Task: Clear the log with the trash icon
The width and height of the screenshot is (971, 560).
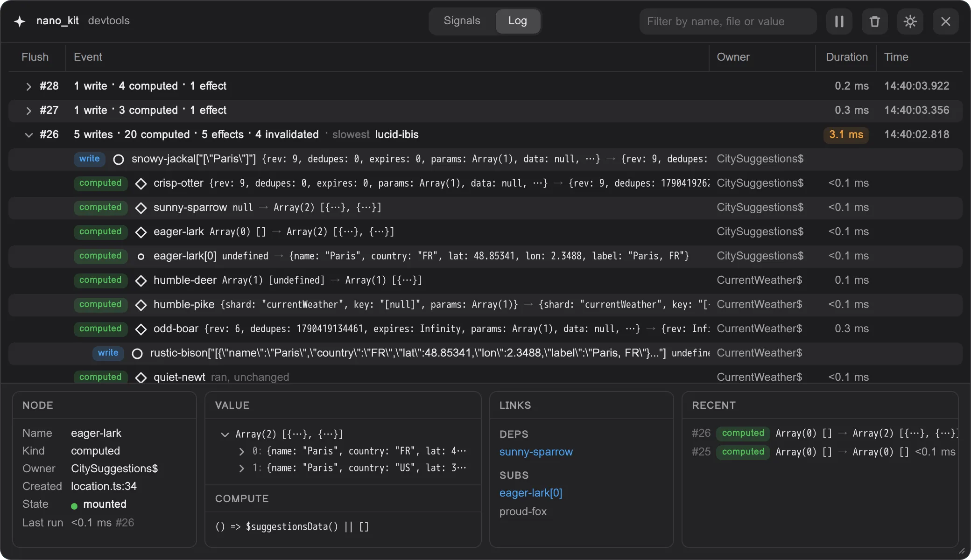Action: click(x=874, y=21)
